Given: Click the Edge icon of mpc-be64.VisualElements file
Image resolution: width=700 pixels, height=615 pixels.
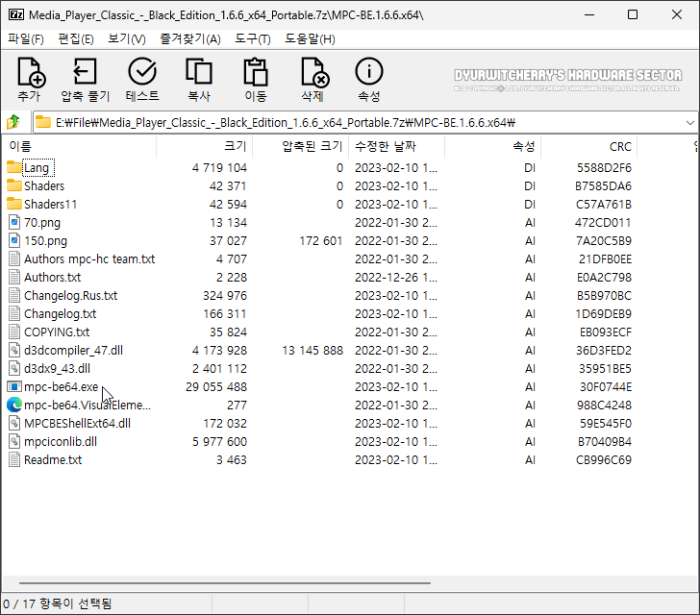Looking at the screenshot, I should coord(14,405).
